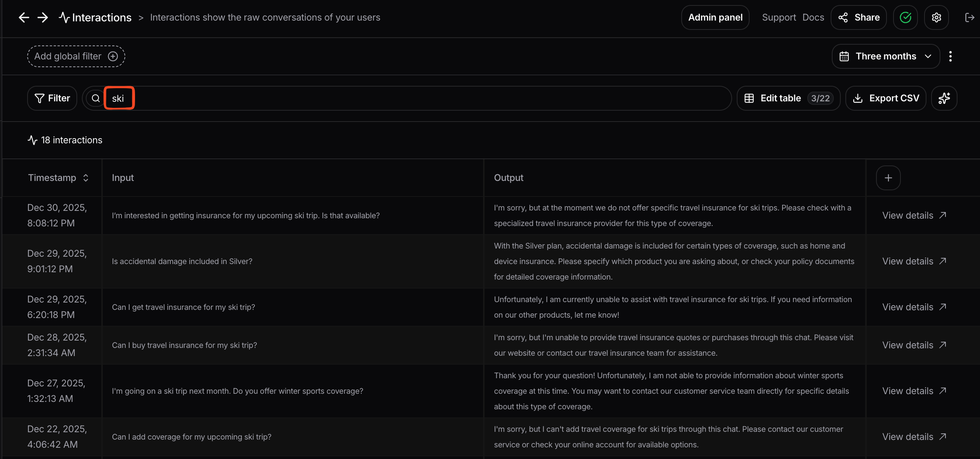The height and width of the screenshot is (459, 980).
Task: Click the calendar icon in date range selector
Action: coord(844,56)
